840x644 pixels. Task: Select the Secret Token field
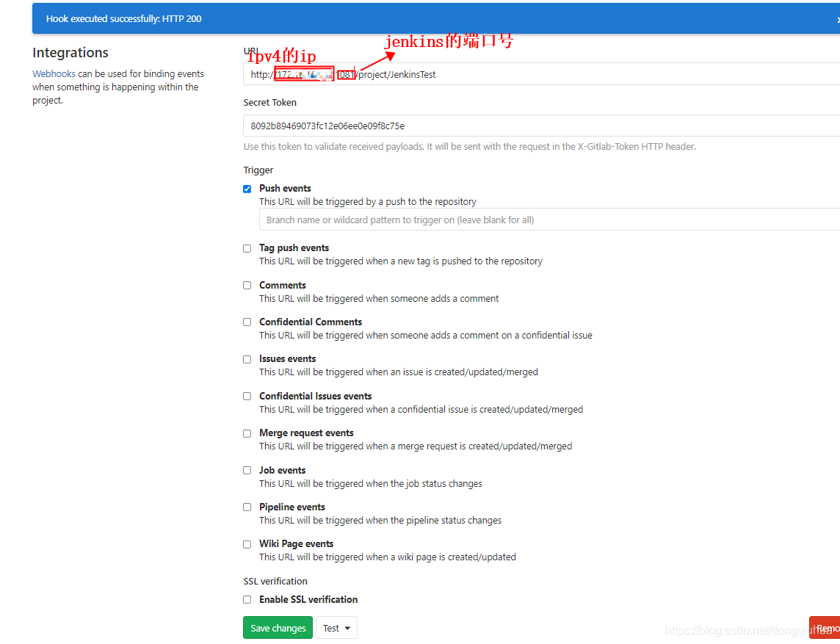514,125
